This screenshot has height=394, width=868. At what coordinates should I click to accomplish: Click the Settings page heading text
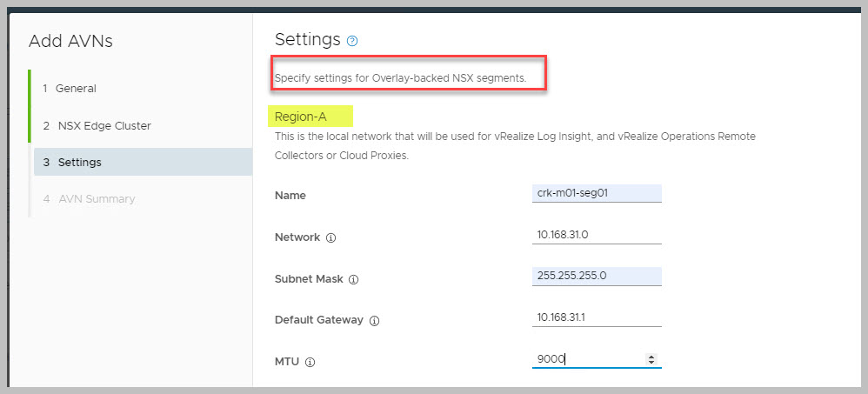[307, 39]
